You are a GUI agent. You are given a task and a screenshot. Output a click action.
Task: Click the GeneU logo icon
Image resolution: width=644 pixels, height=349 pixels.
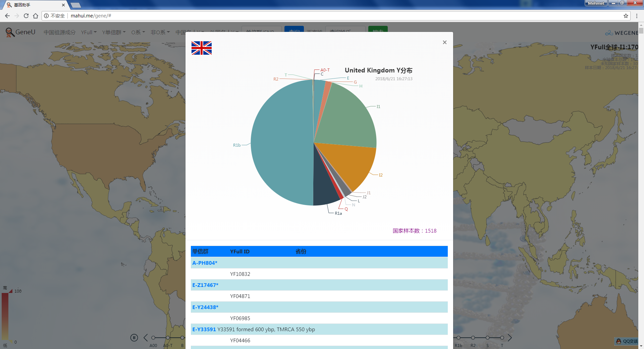10,32
